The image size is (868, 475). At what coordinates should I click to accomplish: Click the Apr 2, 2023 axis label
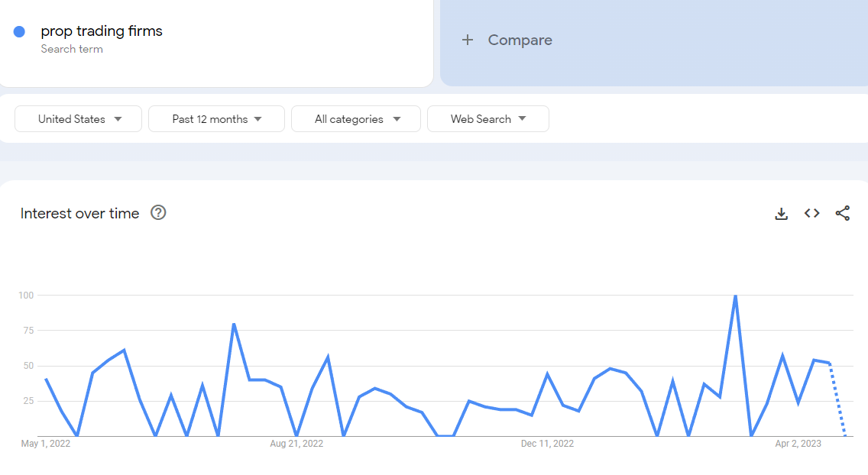[798, 444]
